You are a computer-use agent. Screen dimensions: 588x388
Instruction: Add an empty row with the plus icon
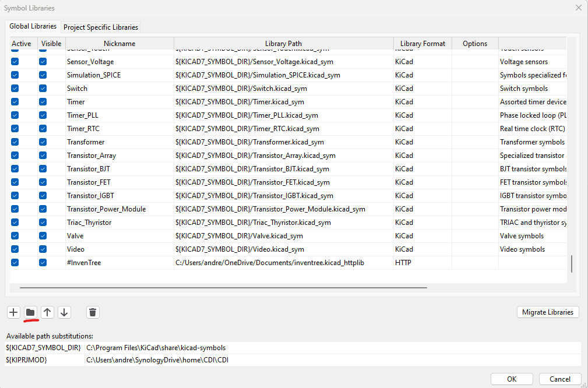[x=13, y=312]
